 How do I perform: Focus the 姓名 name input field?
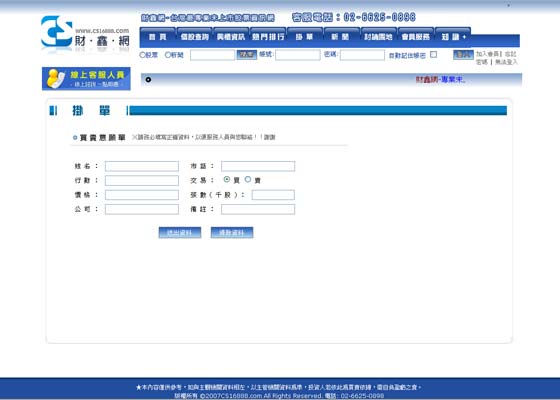pyautogui.click(x=142, y=166)
